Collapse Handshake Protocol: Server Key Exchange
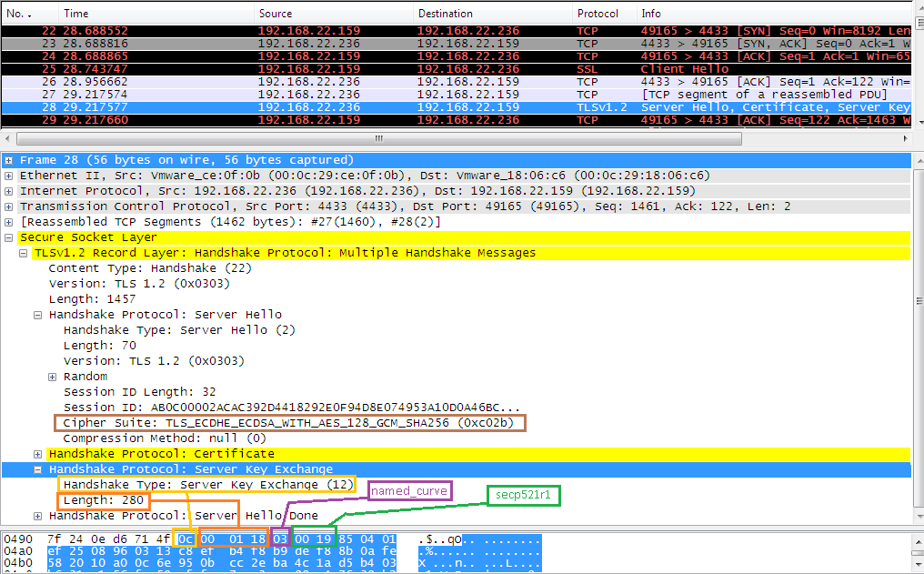 point(38,469)
